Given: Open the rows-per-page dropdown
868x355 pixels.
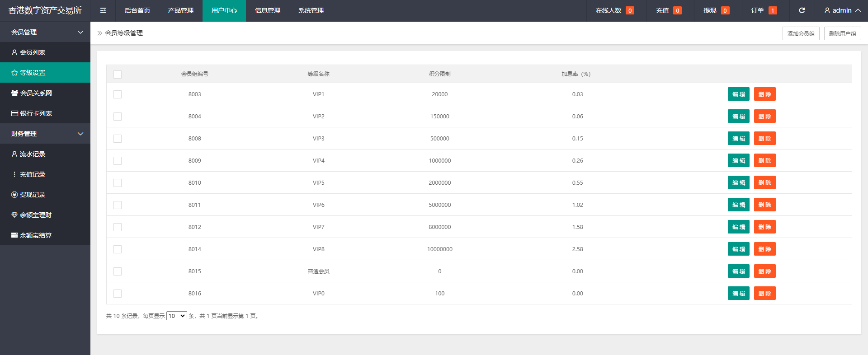Looking at the screenshot, I should [176, 316].
